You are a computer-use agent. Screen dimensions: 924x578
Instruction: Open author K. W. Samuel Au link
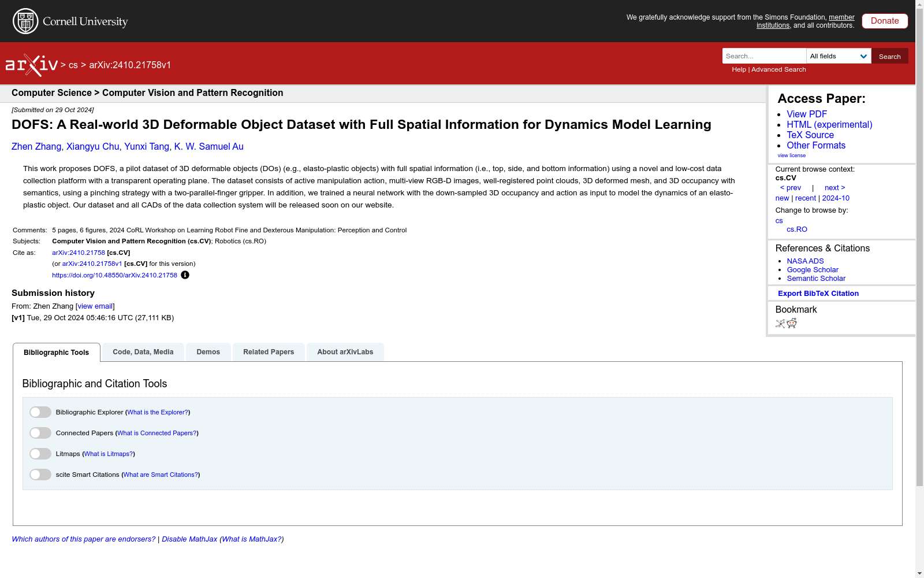[x=209, y=147]
